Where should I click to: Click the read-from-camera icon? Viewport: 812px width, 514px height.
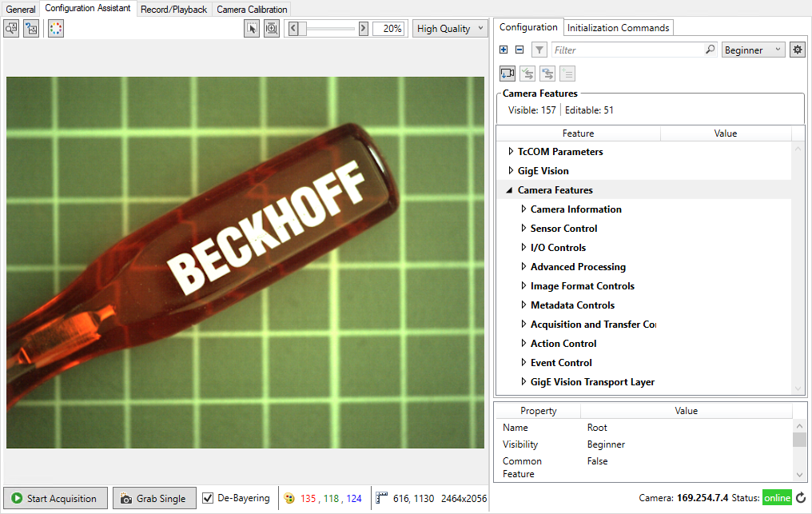[507, 74]
